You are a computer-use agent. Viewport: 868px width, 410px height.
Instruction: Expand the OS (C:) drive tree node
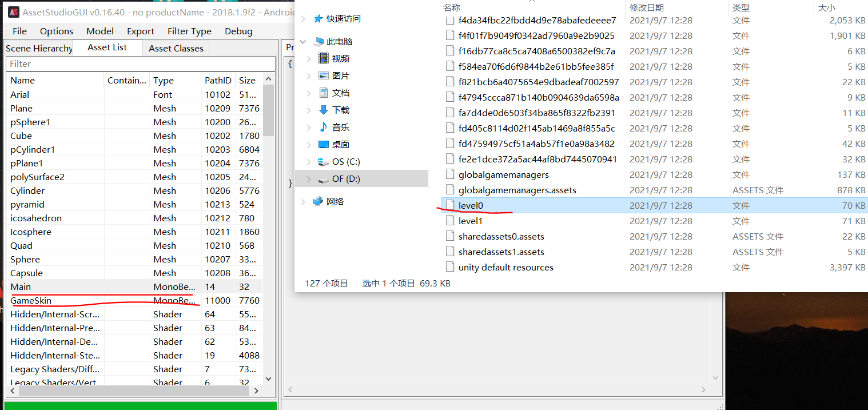tap(309, 162)
